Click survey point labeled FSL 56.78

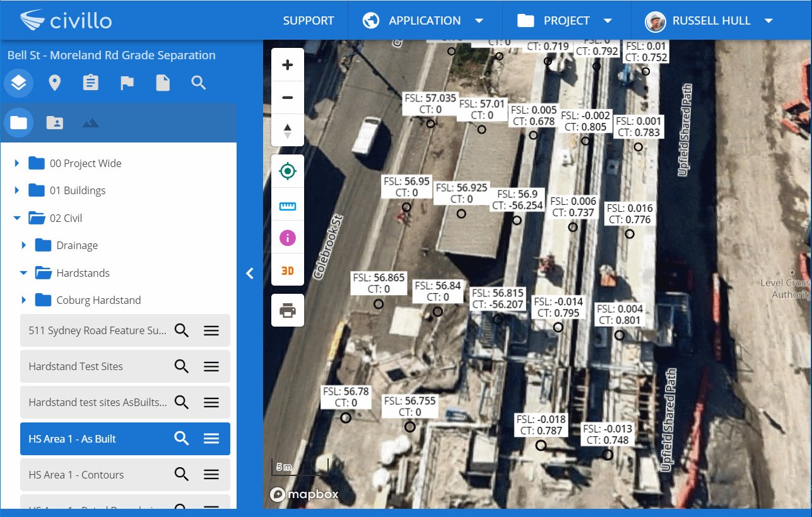click(x=346, y=417)
